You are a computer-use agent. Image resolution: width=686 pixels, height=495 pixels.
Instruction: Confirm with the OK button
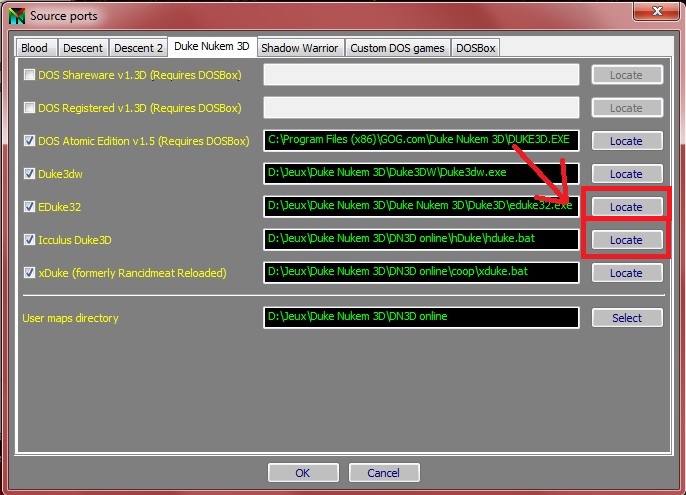(x=303, y=473)
